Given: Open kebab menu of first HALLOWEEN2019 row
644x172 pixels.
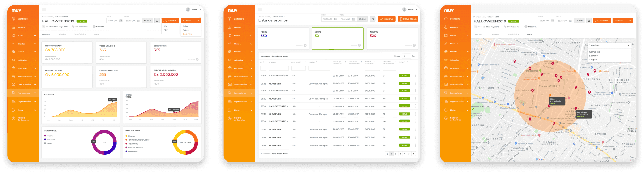Looking at the screenshot, I should coord(415,76).
